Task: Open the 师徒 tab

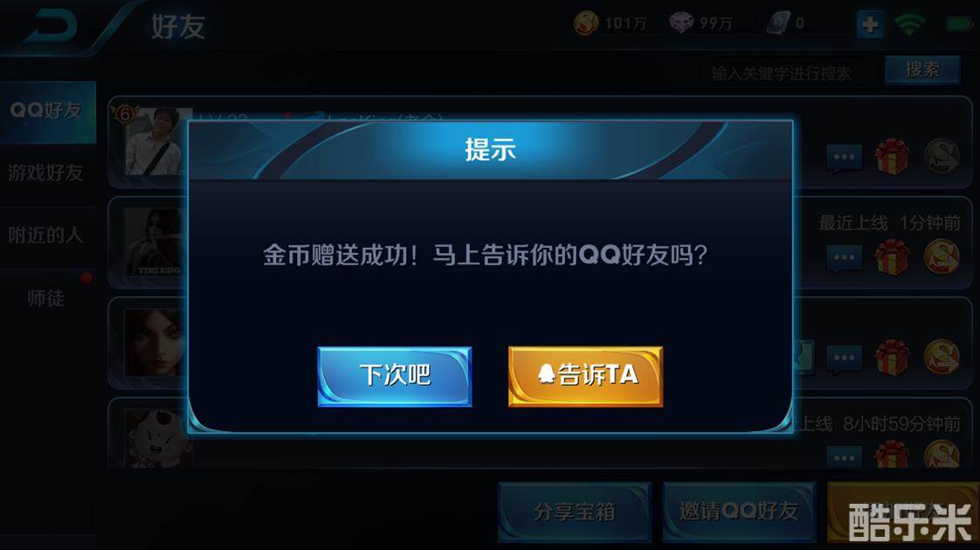Action: click(47, 299)
